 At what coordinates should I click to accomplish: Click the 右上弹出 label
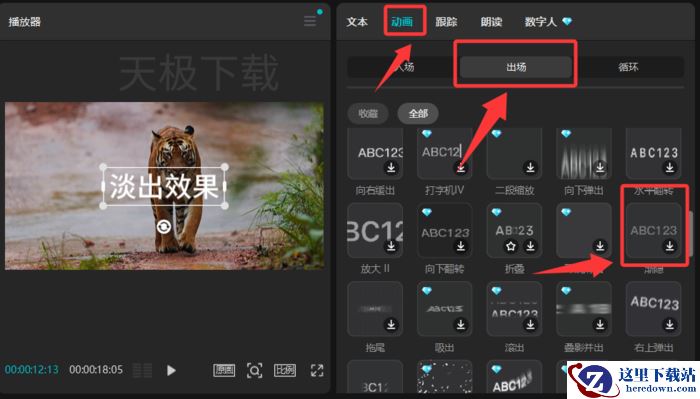654,348
